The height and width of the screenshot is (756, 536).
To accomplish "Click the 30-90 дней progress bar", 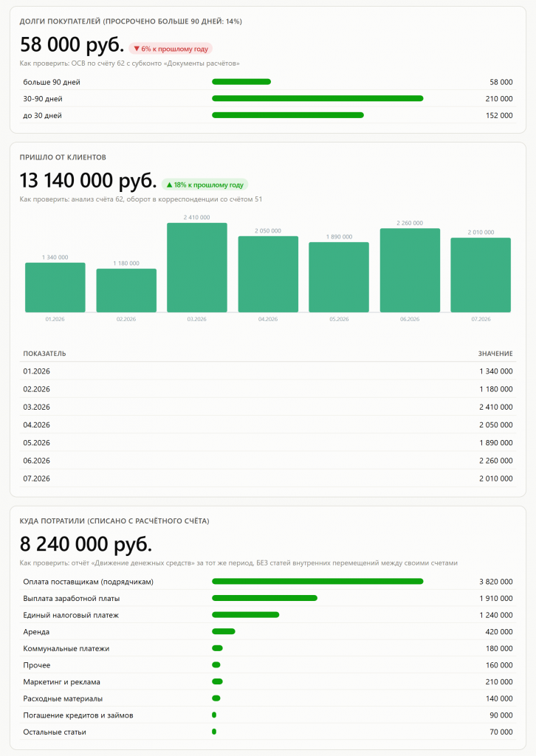I will coord(317,98).
